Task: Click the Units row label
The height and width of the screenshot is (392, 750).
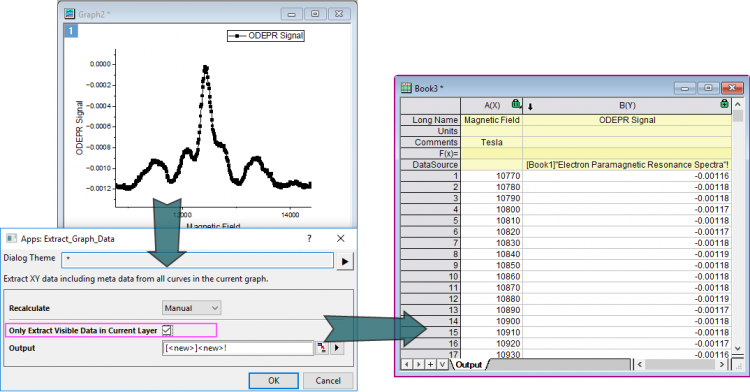Action: click(430, 131)
